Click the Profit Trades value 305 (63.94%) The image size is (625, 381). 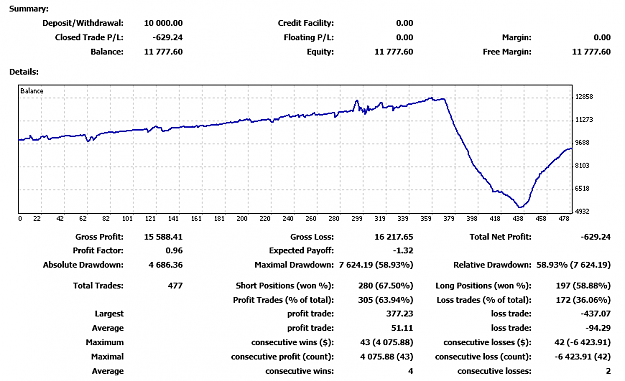tap(385, 300)
